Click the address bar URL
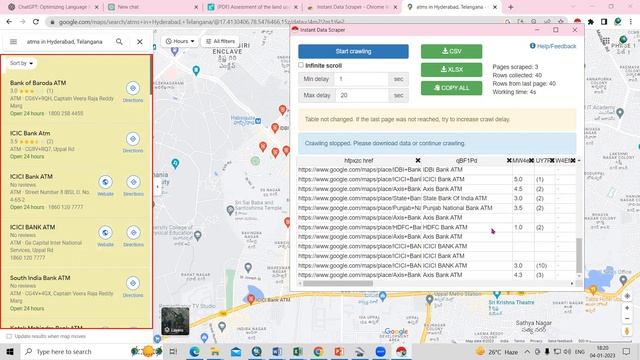The width and height of the screenshot is (640, 360). coord(202,22)
